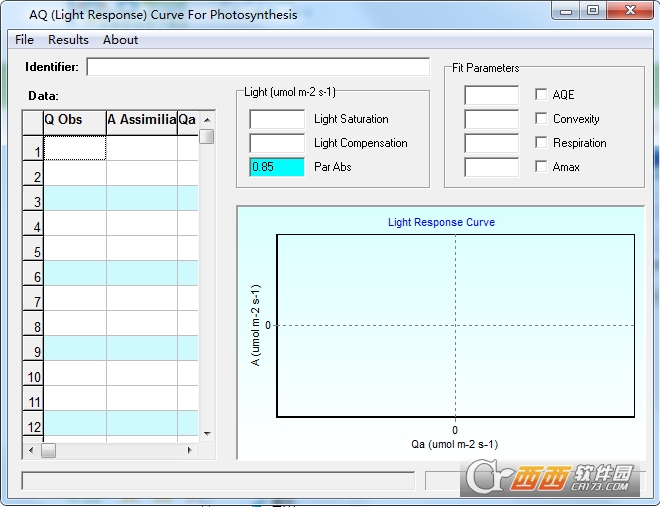Screen dimensions: 660x507
Task: Select row 12 header
Action: 33,424
